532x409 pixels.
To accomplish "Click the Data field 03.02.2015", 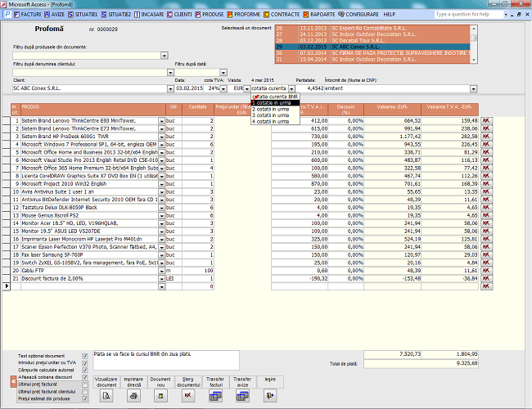I will pos(189,88).
